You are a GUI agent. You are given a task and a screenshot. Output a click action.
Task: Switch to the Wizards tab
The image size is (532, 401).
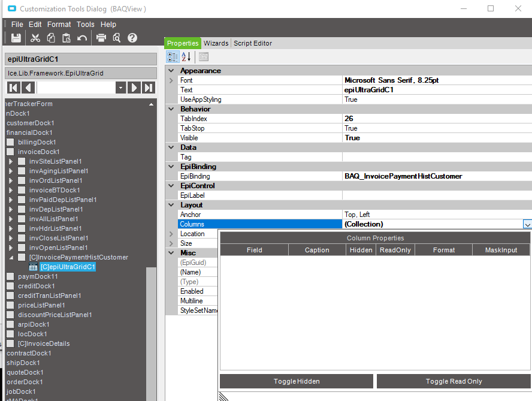(216, 43)
